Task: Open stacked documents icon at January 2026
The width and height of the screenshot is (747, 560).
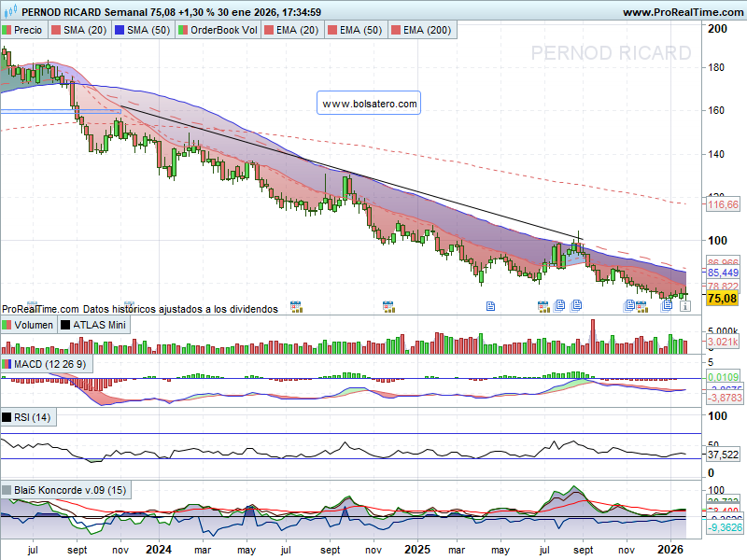Action: coord(667,305)
